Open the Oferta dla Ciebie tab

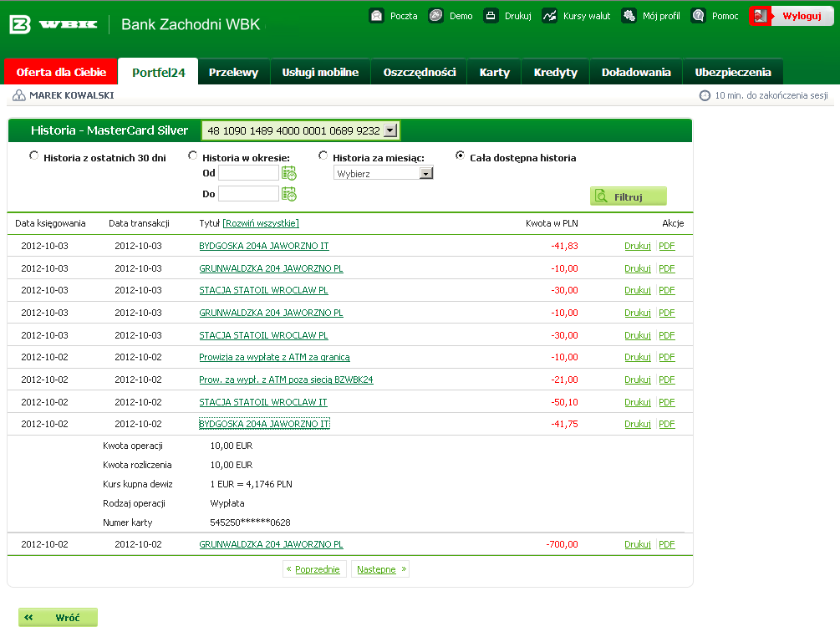[x=61, y=72]
